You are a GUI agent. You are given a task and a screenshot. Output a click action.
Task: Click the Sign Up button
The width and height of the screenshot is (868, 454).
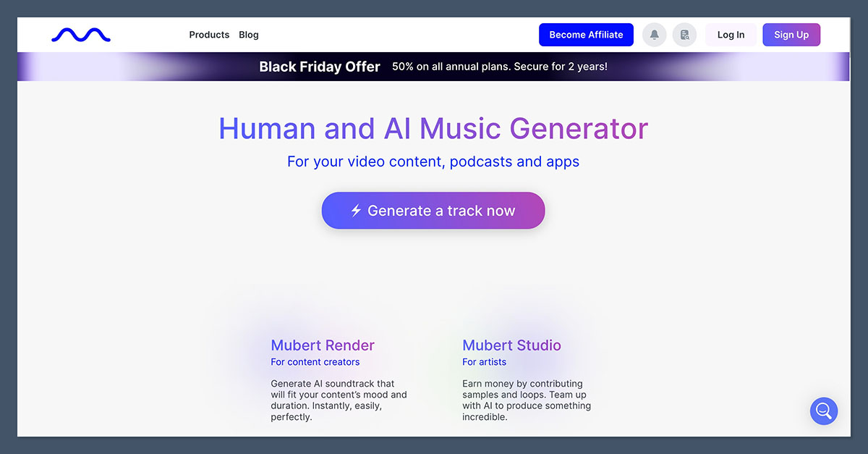pyautogui.click(x=791, y=35)
